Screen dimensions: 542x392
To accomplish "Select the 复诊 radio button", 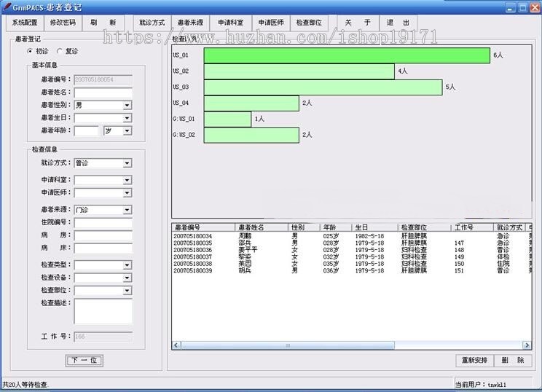I will pos(59,52).
